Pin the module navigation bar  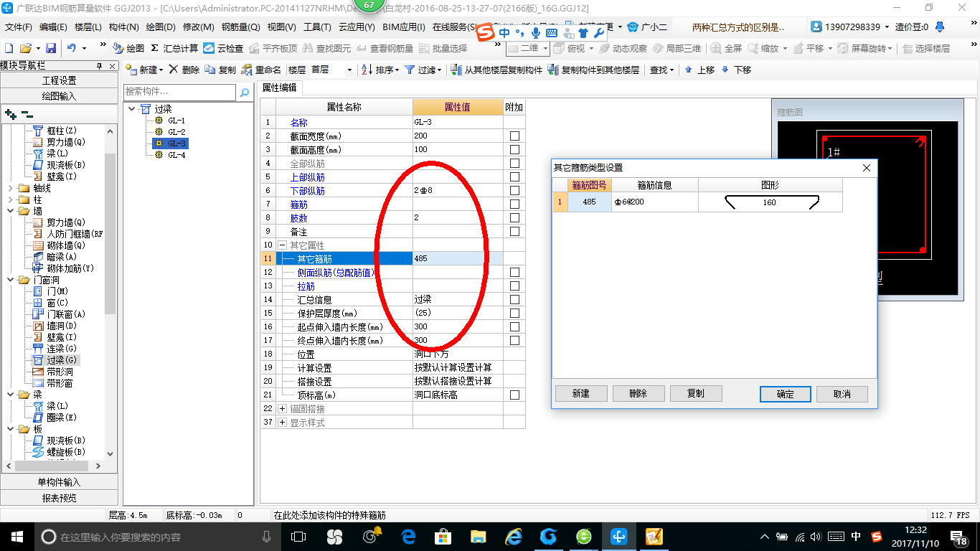pyautogui.click(x=99, y=65)
